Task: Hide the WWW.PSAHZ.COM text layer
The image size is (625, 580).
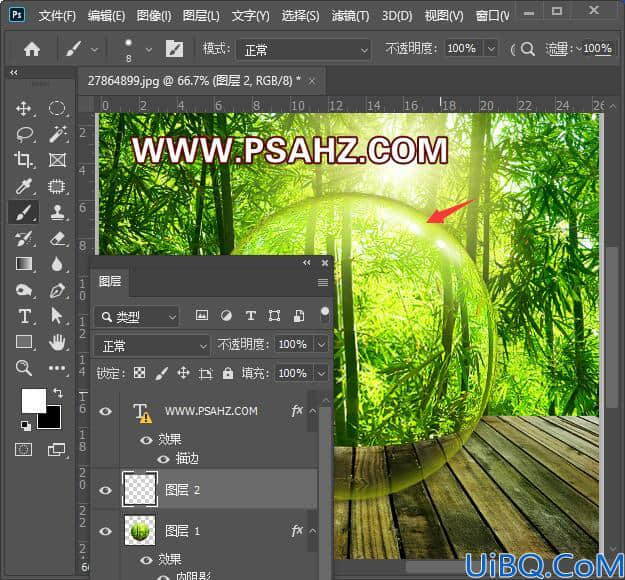Action: tap(105, 411)
